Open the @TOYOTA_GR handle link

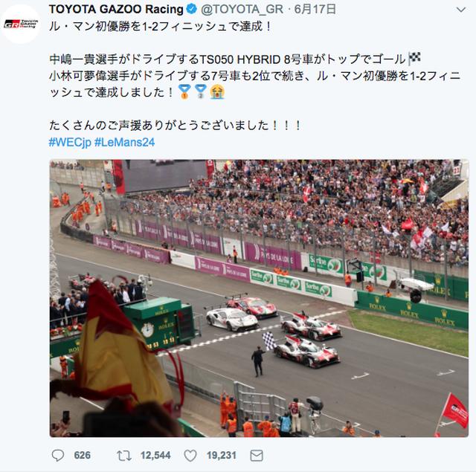242,10
